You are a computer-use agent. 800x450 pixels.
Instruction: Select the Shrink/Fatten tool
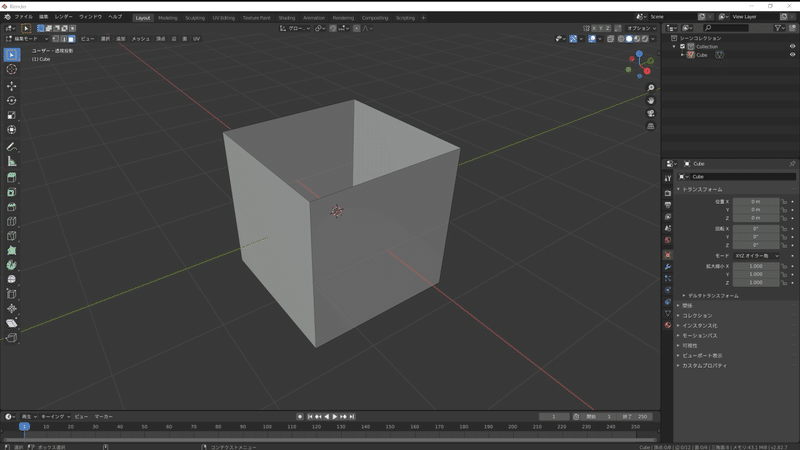[12, 308]
